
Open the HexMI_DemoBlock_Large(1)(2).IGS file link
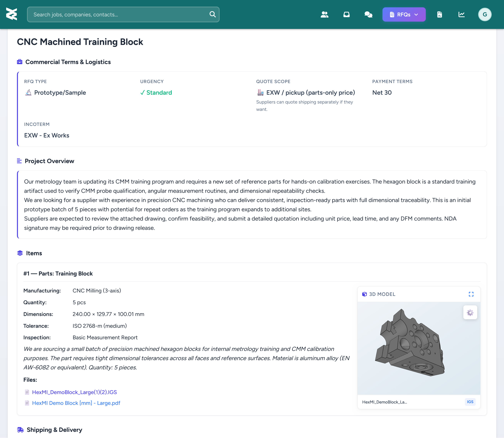[x=75, y=392]
